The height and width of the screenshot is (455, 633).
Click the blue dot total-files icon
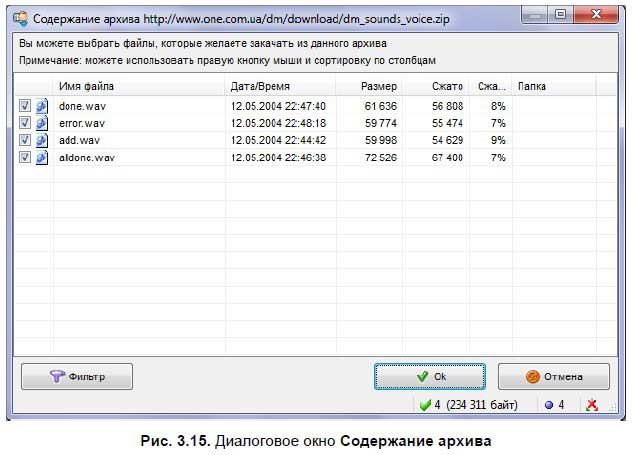pos(549,405)
